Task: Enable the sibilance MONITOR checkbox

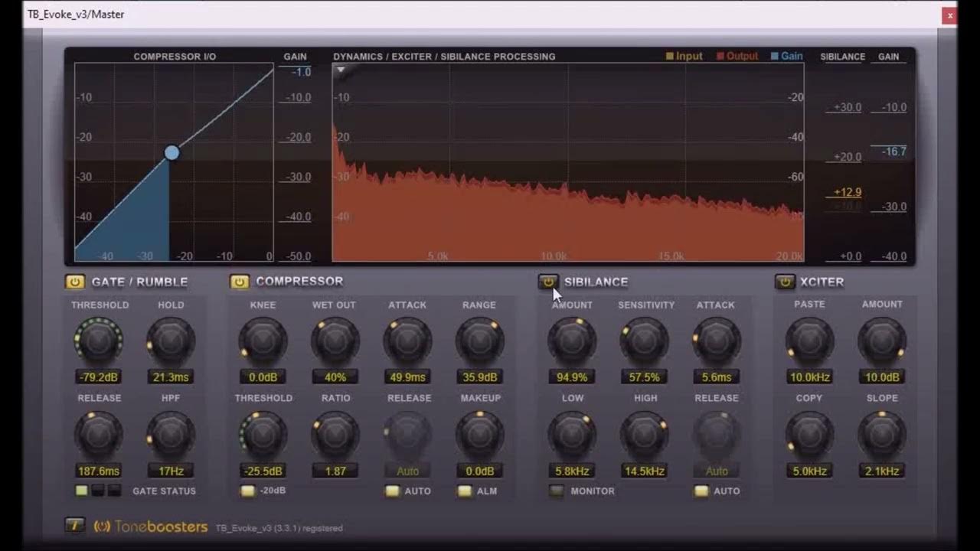Action: (x=557, y=491)
